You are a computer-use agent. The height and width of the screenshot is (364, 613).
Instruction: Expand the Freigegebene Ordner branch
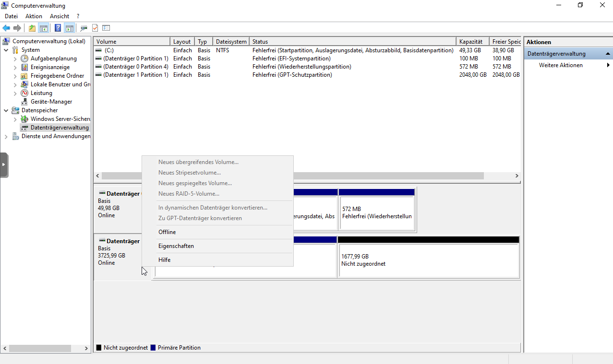[15, 76]
